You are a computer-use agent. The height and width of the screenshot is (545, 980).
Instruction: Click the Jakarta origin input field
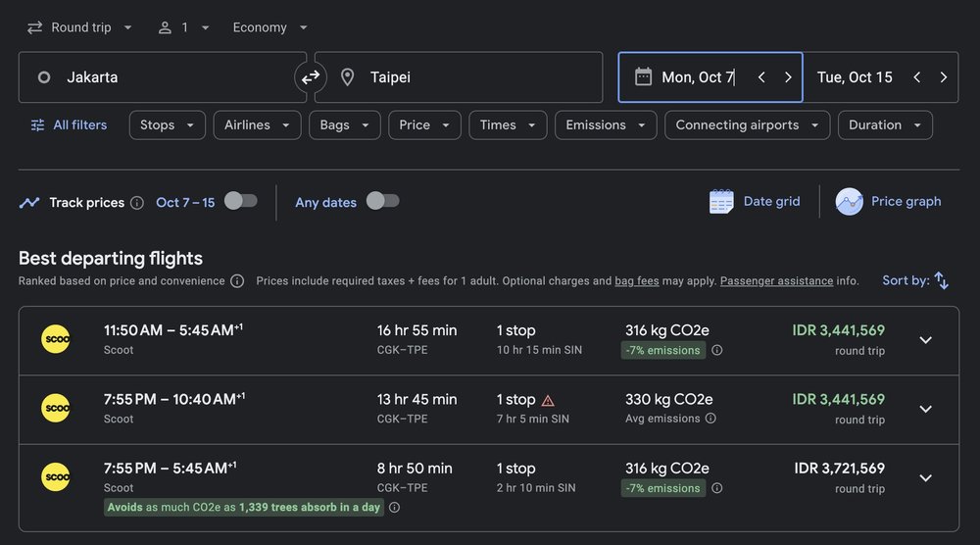162,77
